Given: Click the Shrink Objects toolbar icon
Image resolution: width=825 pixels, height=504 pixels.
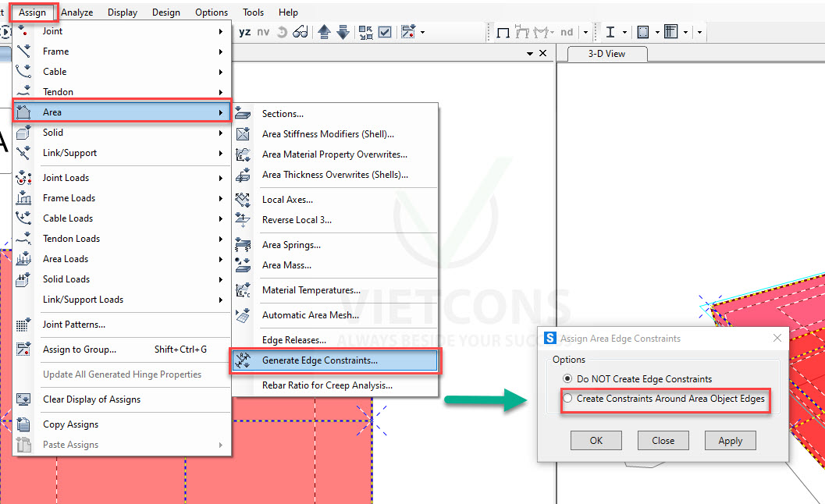Looking at the screenshot, I should point(366,32).
